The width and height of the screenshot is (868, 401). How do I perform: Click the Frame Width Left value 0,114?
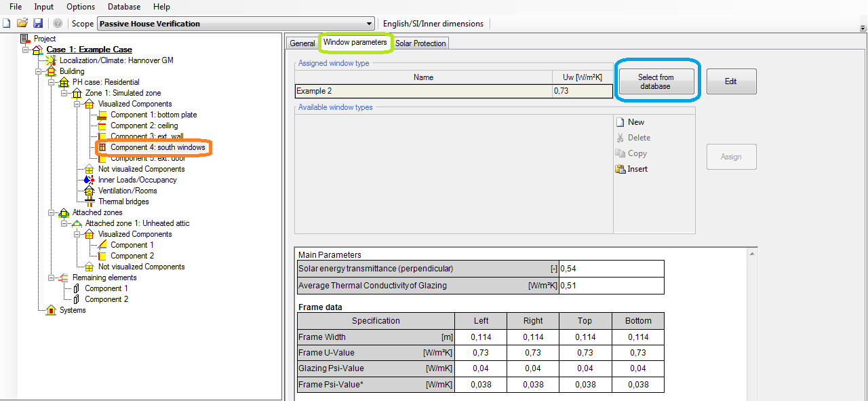point(481,337)
